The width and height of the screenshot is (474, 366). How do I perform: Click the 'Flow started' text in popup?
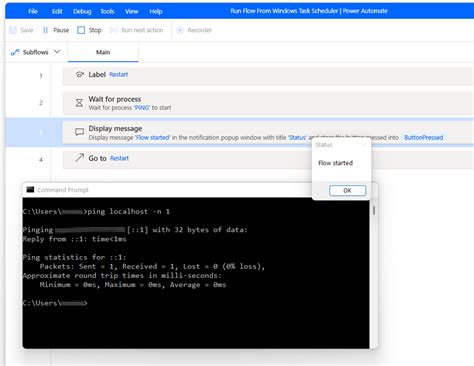(335, 163)
